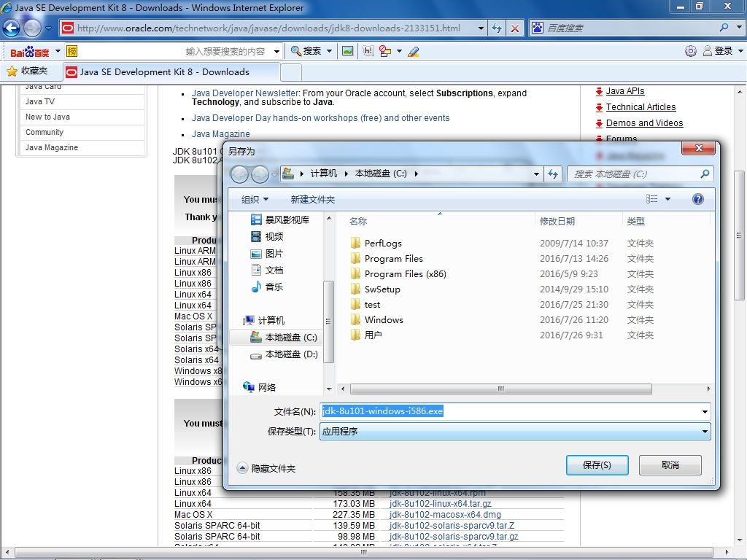Open view options dropdown arrow
This screenshot has height=560, width=747.
(x=668, y=199)
